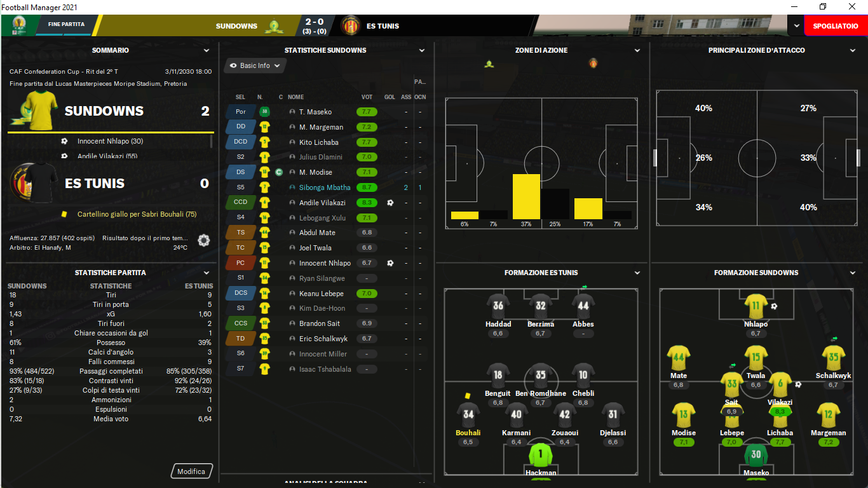
Task: Click the Sundowns badge in the score bar
Action: pos(275,26)
